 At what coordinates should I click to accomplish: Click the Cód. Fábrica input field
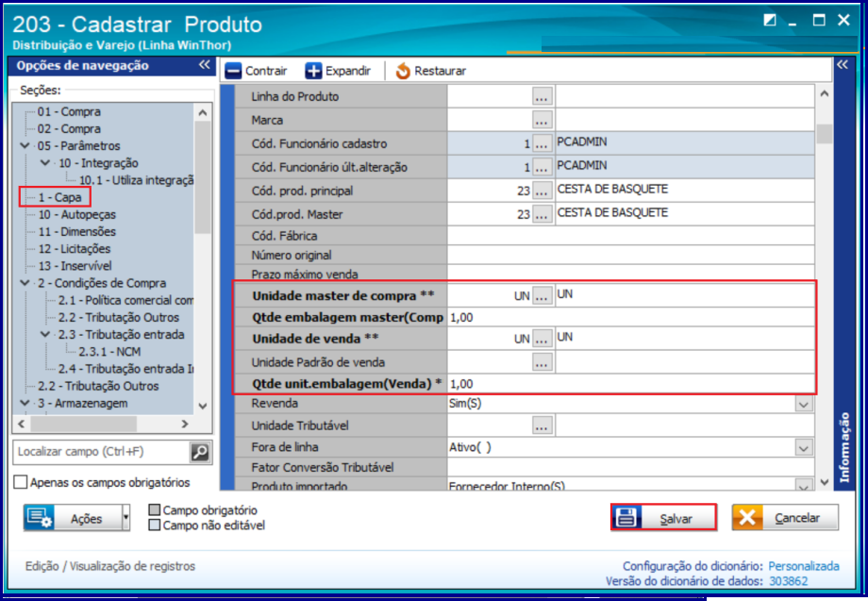(630, 236)
